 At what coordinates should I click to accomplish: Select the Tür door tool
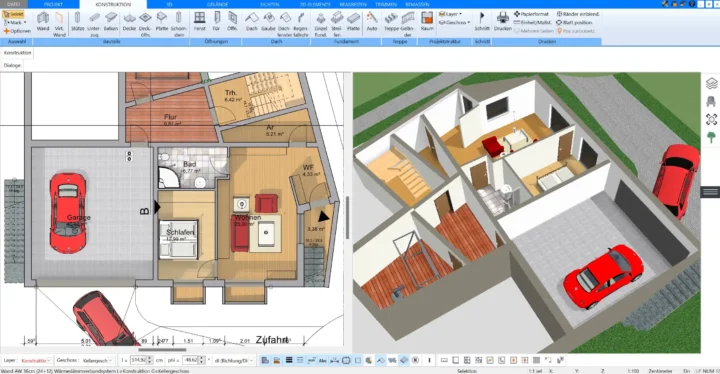216,22
